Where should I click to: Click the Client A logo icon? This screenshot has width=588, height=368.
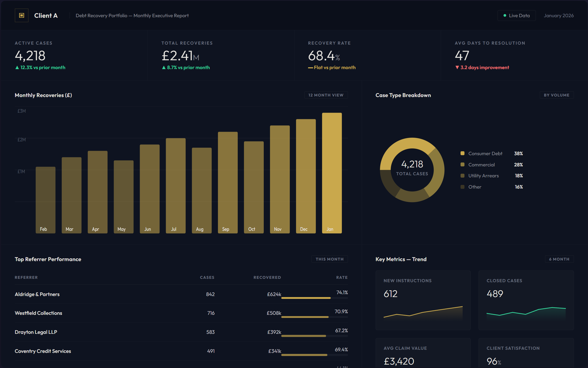(x=22, y=15)
